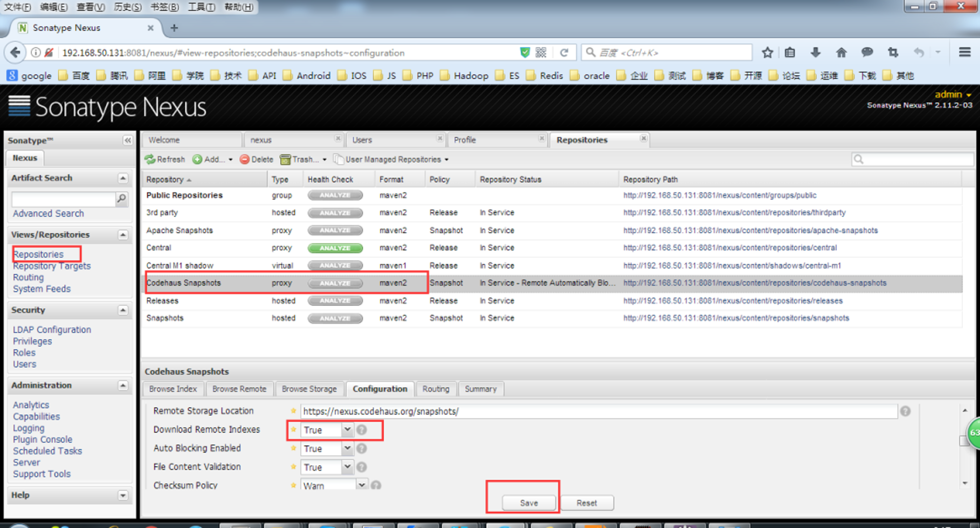
Task: Open Download Remote Indexes dropdown
Action: tap(347, 430)
